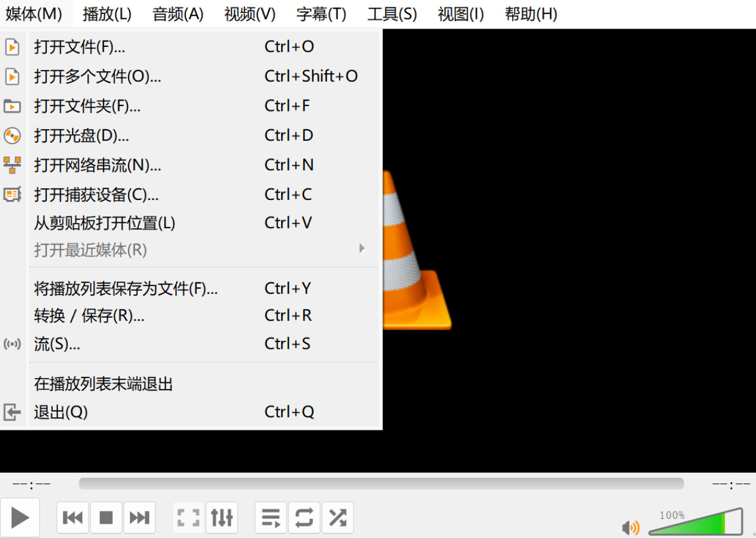Click elapsed time label left of seek bar

click(x=32, y=485)
